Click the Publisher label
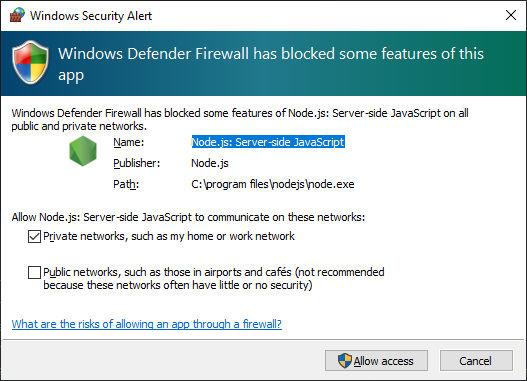The height and width of the screenshot is (381, 527). (x=136, y=163)
